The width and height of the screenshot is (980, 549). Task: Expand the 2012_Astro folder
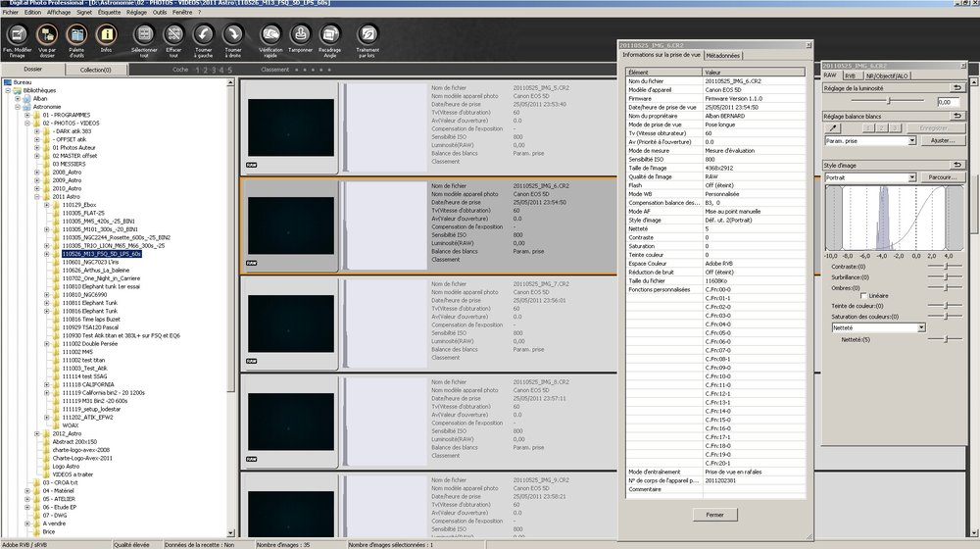pyautogui.click(x=37, y=433)
